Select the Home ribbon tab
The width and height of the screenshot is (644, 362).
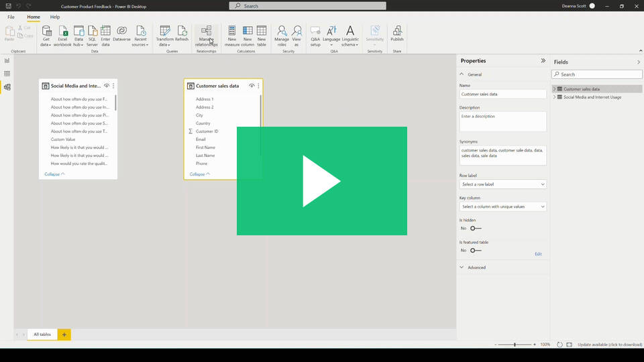[x=34, y=17]
